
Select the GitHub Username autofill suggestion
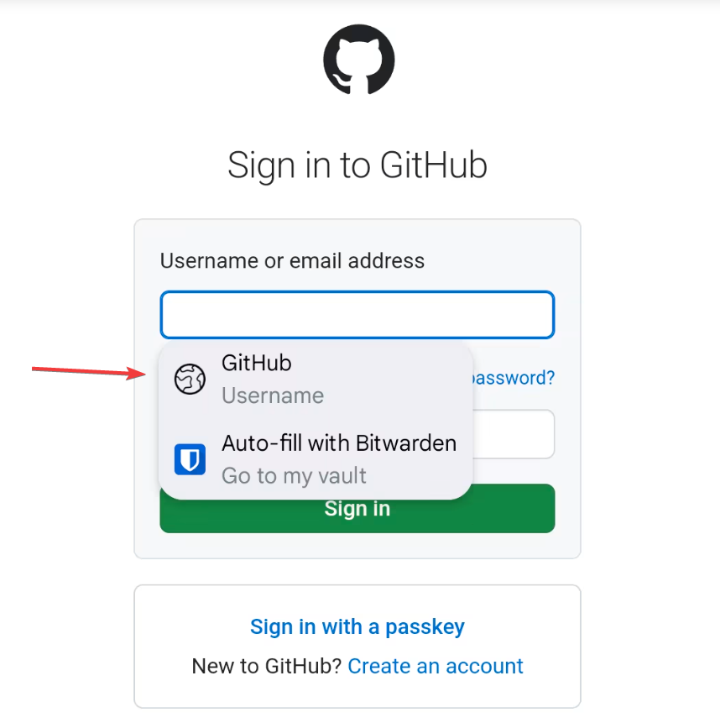(x=316, y=380)
